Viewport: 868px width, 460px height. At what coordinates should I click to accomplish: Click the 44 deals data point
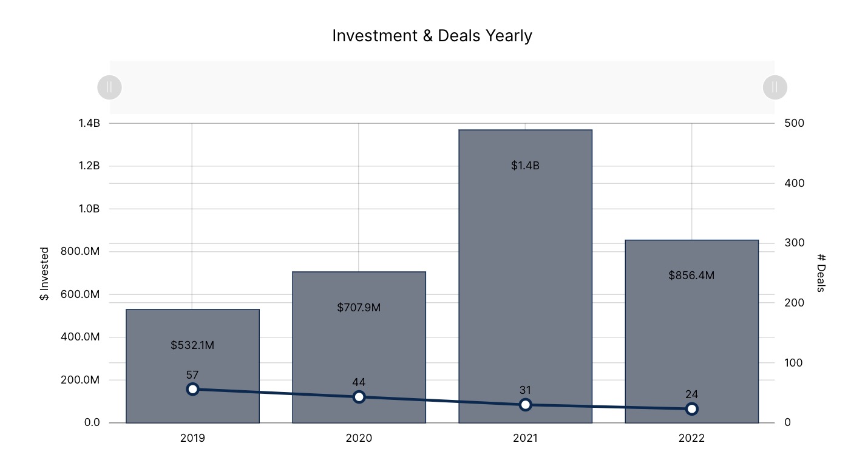359,397
